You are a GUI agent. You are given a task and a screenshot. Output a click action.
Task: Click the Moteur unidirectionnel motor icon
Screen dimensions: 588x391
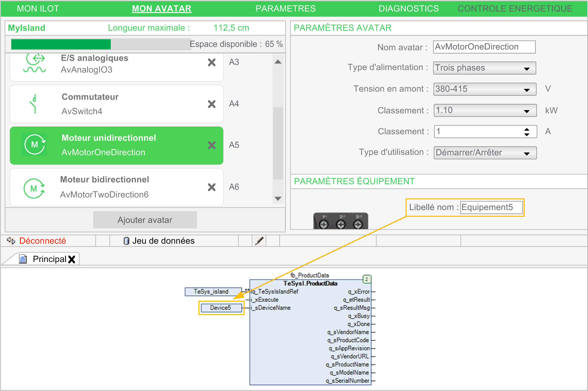[35, 145]
